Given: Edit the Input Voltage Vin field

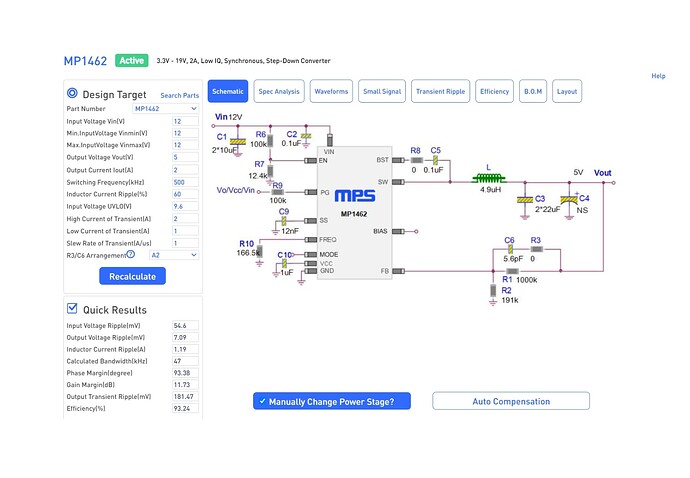Looking at the screenshot, I should (185, 121).
